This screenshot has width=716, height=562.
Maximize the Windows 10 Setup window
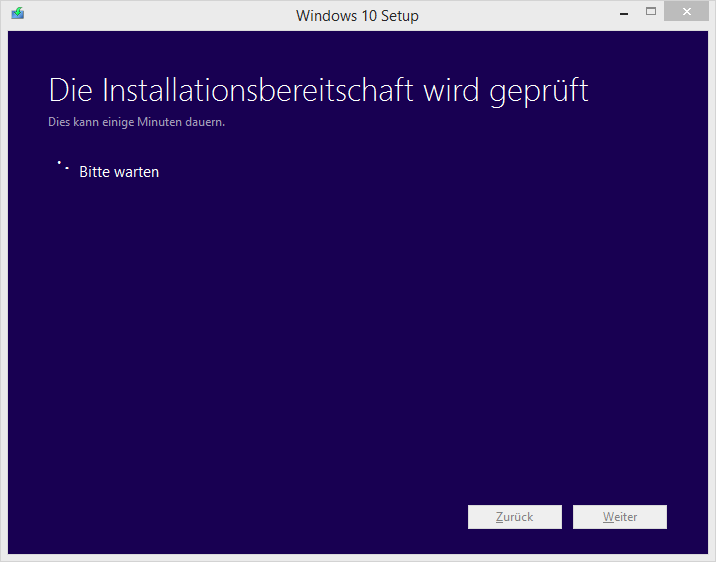coord(651,12)
